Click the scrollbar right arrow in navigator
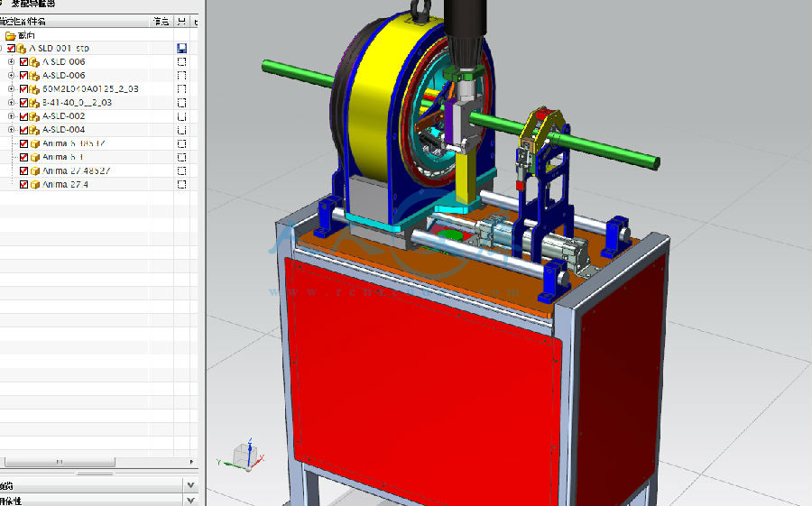This screenshot has width=812, height=506. pyautogui.click(x=193, y=462)
